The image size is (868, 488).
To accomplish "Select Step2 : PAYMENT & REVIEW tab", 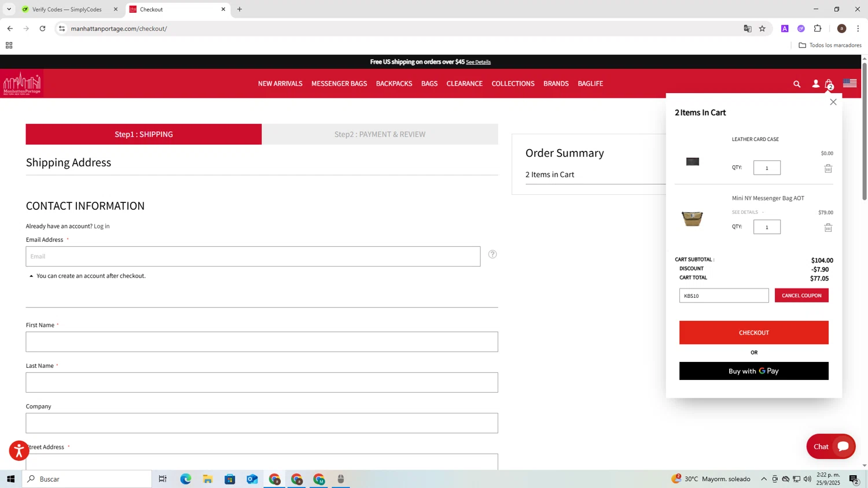I will (x=380, y=134).
